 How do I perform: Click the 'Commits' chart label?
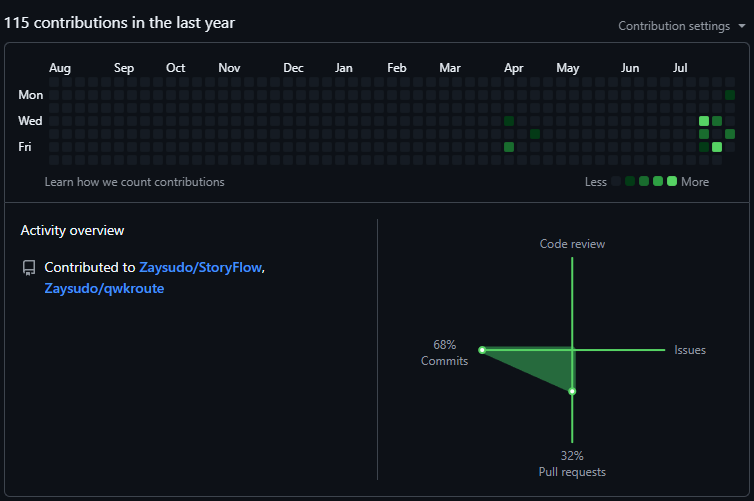(444, 361)
